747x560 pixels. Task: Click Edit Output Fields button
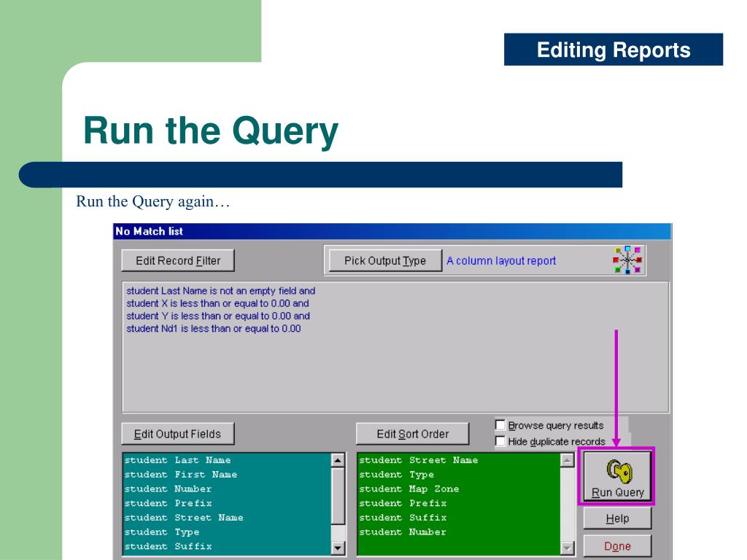pyautogui.click(x=178, y=434)
